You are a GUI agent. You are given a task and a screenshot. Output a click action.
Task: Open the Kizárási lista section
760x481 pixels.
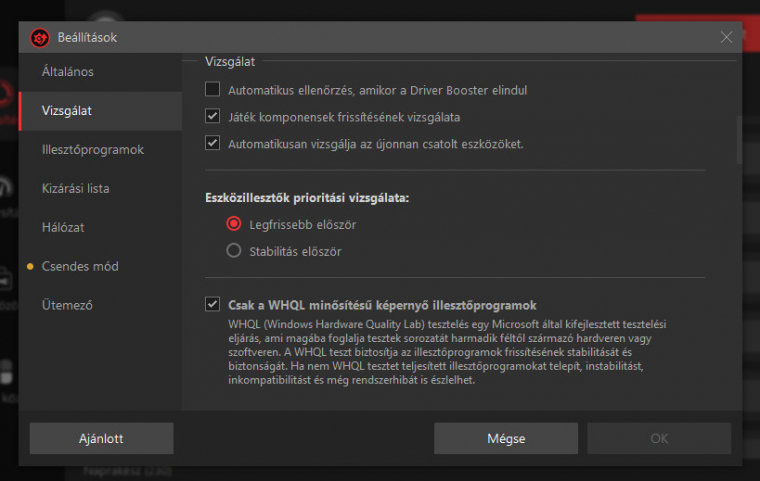(x=100, y=189)
